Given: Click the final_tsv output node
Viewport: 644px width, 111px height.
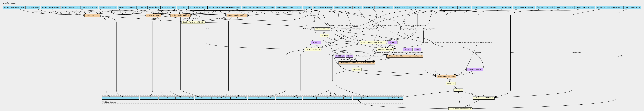Looking at the screenshot, I should pos(357,98).
